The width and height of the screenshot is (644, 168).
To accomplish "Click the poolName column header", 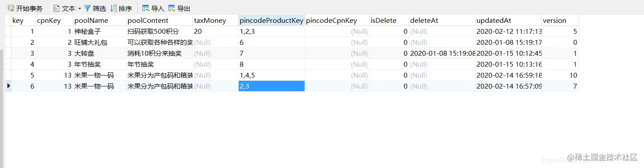I will pyautogui.click(x=100, y=21).
